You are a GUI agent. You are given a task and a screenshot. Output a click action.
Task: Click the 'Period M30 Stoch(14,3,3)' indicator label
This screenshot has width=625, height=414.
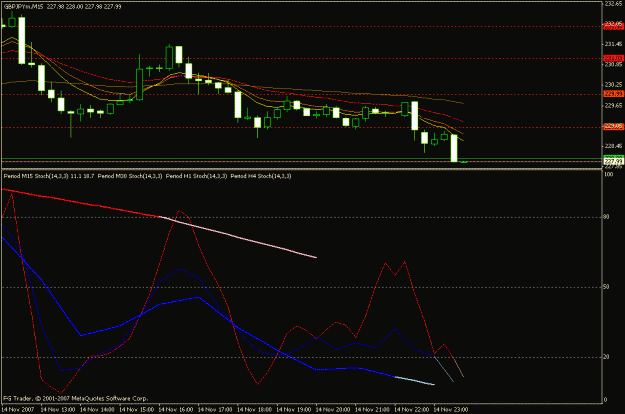pyautogui.click(x=130, y=176)
